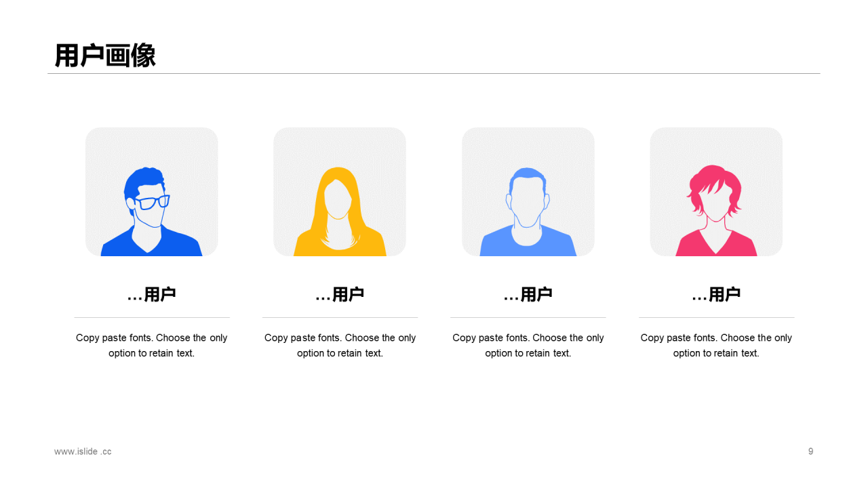Select the yellow long-haired woman avatar
The width and height of the screenshot is (868, 488).
(x=340, y=211)
